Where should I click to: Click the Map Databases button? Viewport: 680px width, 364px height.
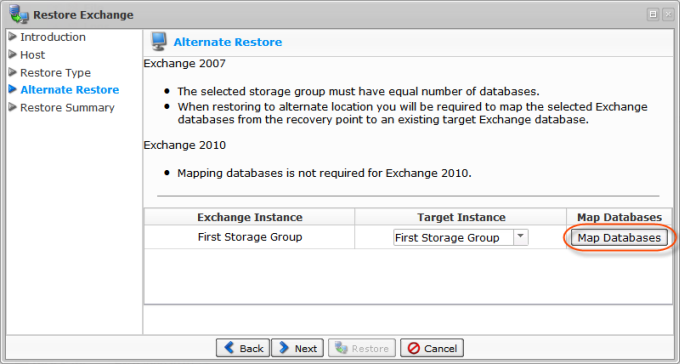[x=619, y=238]
